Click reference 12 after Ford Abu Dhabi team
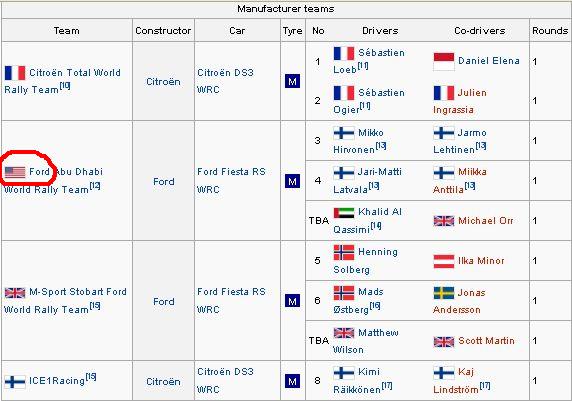Screen dimensions: 572x401 click(95, 186)
